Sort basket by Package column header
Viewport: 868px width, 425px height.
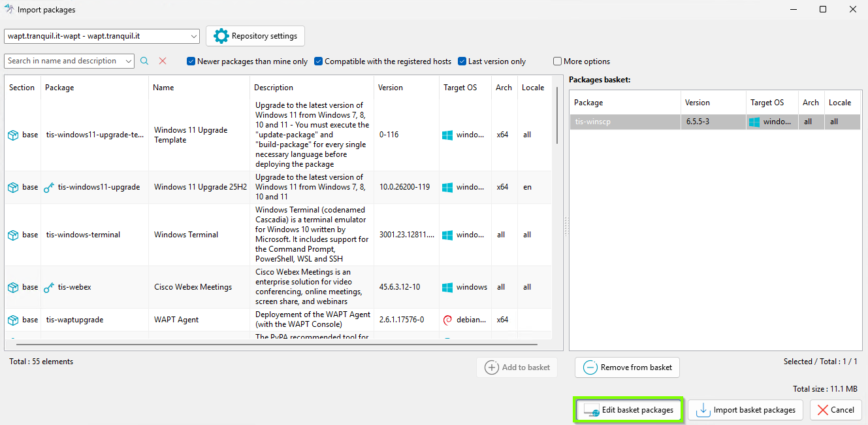click(x=625, y=103)
